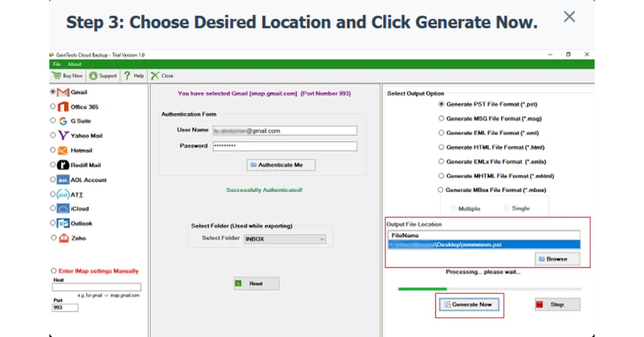Click the Port field showing 993
The width and height of the screenshot is (644, 337).
click(65, 308)
